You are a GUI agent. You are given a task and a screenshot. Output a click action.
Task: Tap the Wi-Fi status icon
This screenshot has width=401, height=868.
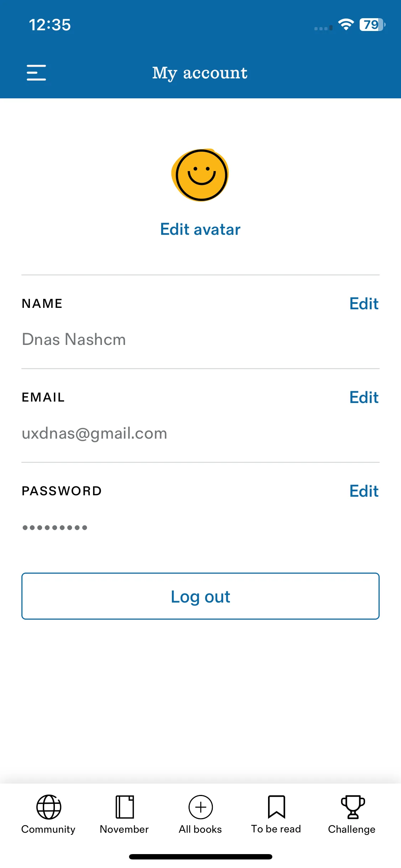pyautogui.click(x=346, y=25)
